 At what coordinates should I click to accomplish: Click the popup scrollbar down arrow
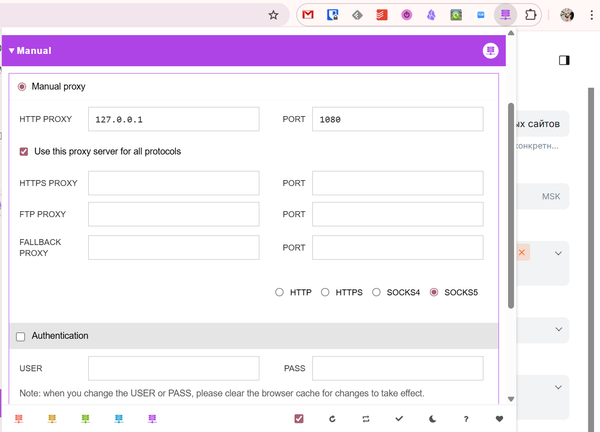pyautogui.click(x=511, y=399)
